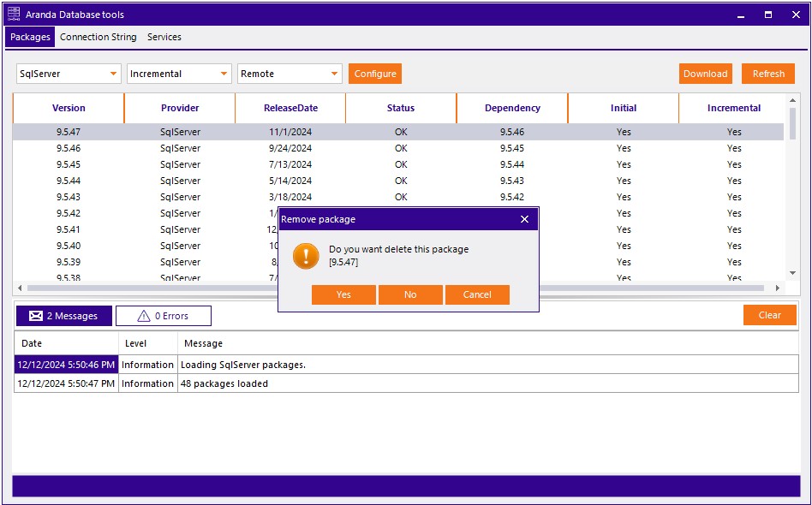Click the Download button
Image resolution: width=812 pixels, height=505 pixels.
pos(705,74)
